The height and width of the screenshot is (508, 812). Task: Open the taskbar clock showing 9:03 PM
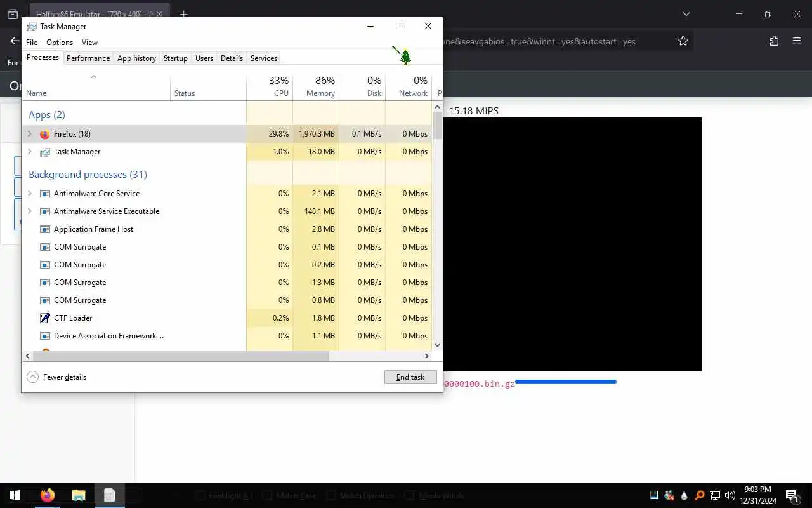(757, 495)
